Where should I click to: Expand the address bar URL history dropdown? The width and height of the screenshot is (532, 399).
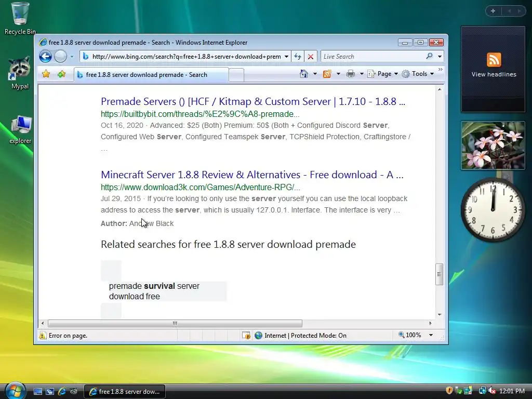pos(286,56)
